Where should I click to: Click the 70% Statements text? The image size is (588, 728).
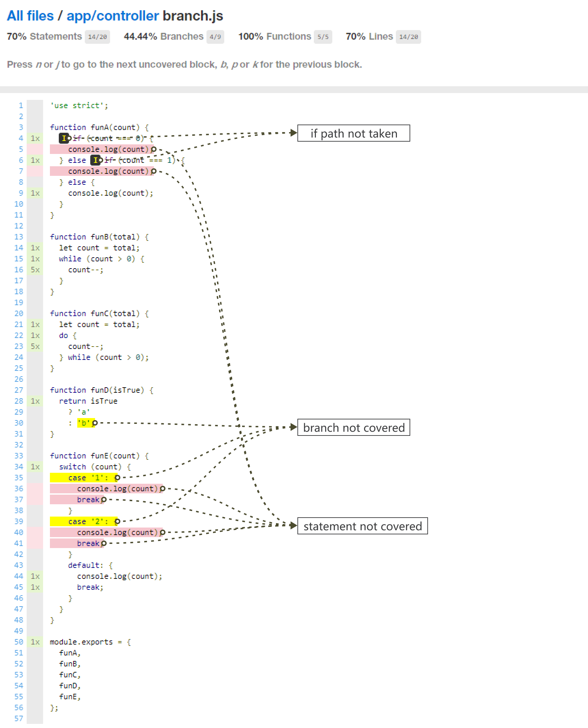click(44, 37)
